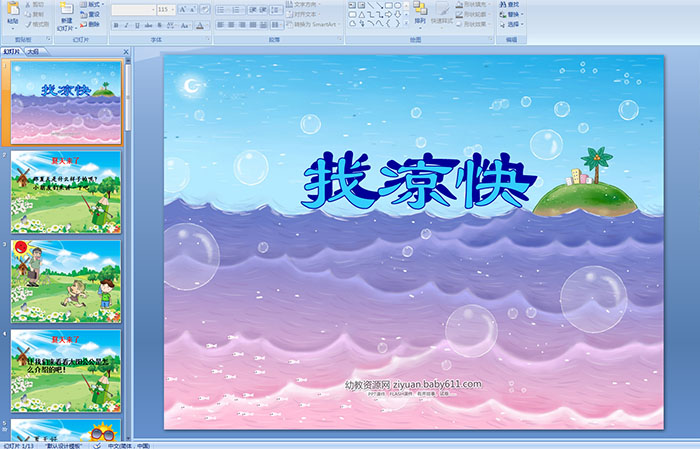The height and width of the screenshot is (449, 700).
Task: Select the Left Brace shape
Action: click(x=389, y=24)
